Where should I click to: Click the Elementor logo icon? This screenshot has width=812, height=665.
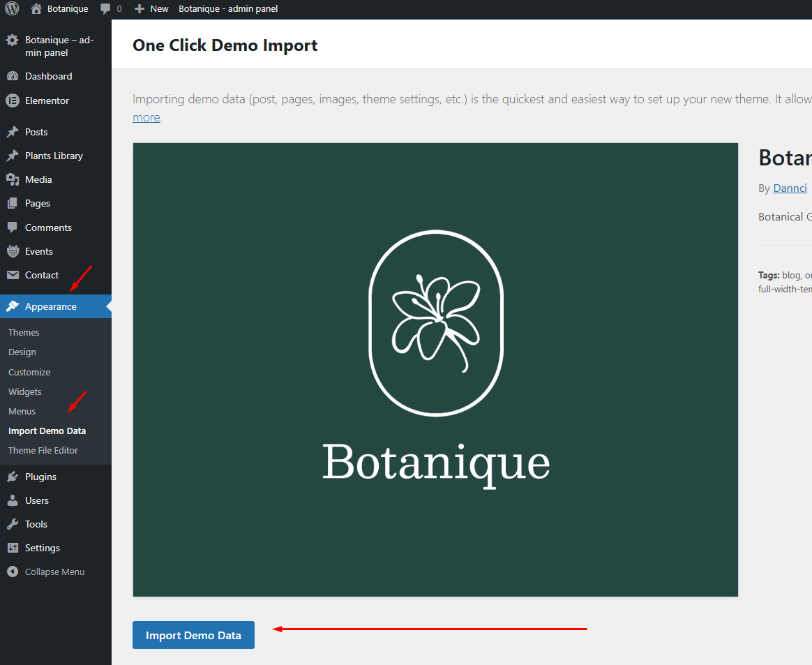point(13,100)
